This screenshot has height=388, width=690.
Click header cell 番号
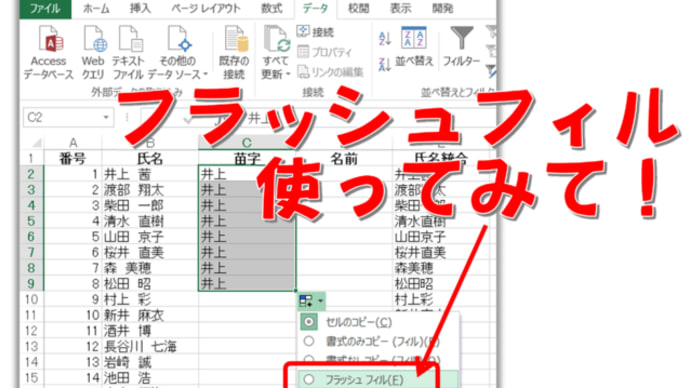[x=73, y=158]
